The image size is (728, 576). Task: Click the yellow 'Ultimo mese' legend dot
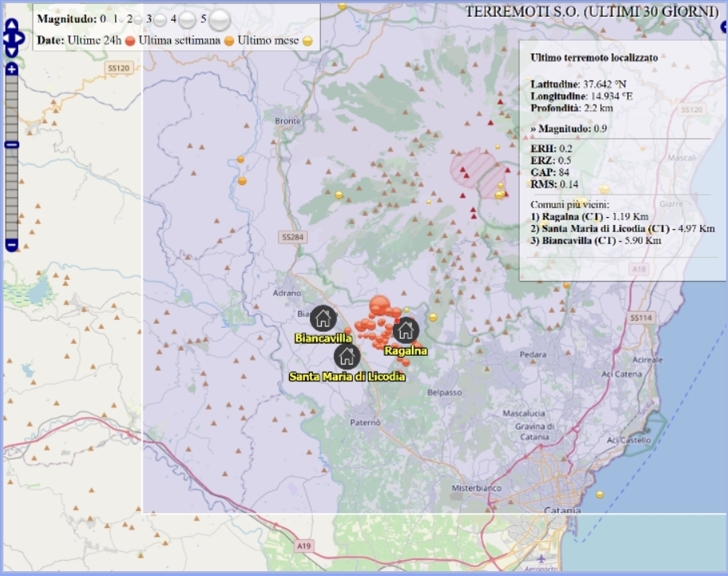(307, 41)
